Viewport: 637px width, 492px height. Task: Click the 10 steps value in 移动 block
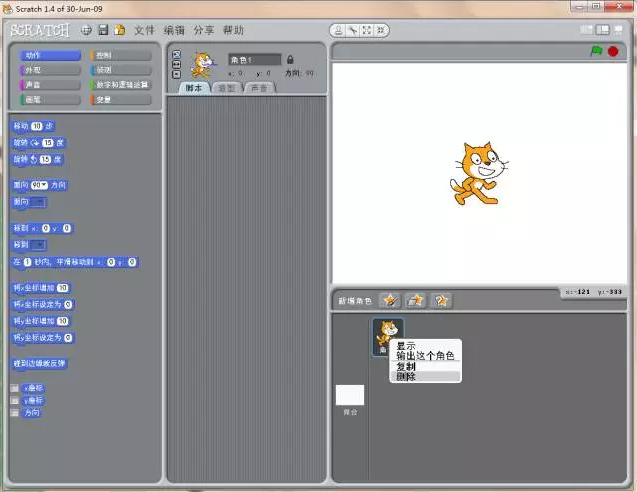37,126
